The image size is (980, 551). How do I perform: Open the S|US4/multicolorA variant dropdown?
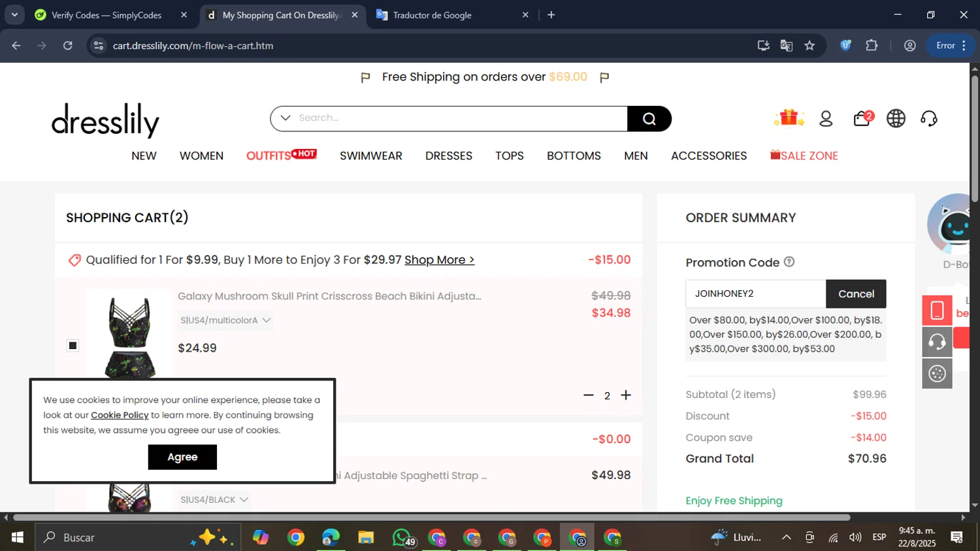225,320
